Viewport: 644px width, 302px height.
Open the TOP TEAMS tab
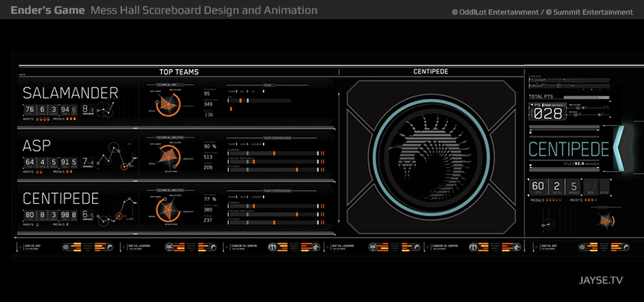coord(179,72)
